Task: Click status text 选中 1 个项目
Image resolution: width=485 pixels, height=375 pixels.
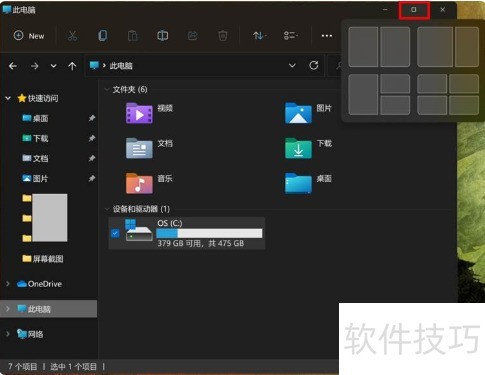Action: (73, 367)
